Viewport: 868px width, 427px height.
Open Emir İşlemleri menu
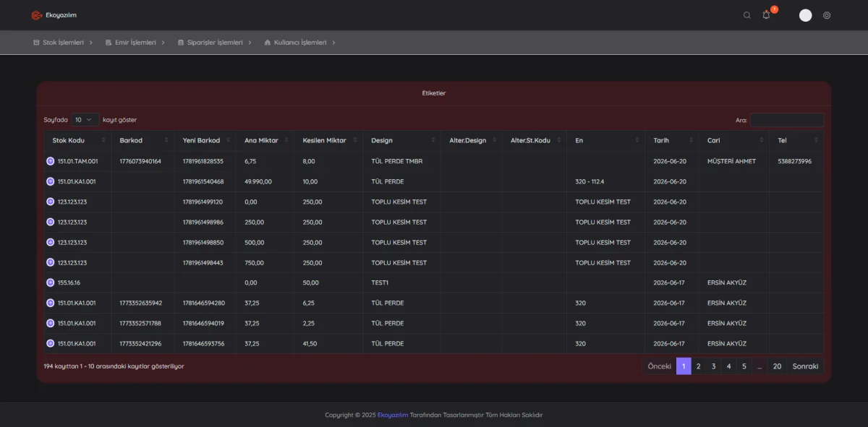[x=135, y=43]
